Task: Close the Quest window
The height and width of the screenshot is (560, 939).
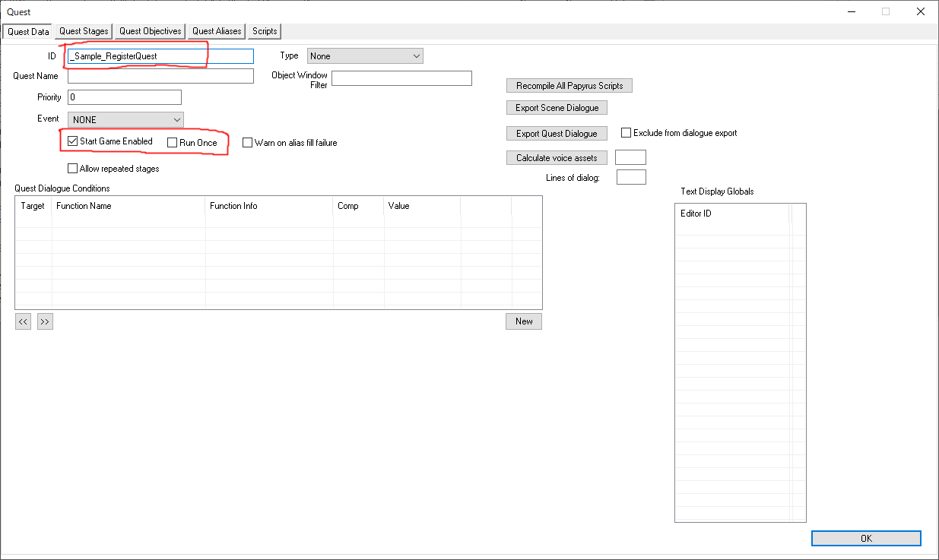Action: tap(921, 11)
